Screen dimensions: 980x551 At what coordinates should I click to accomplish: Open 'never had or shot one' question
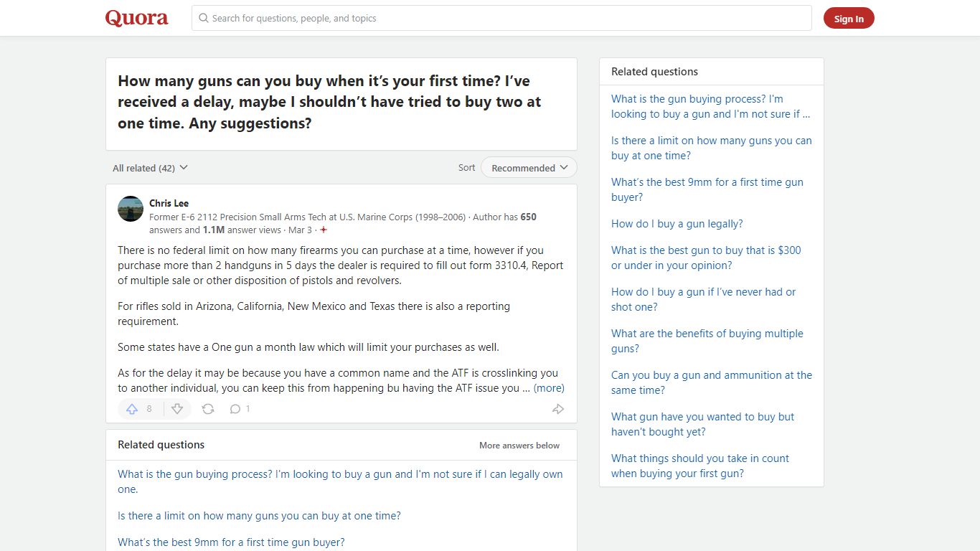coord(704,299)
